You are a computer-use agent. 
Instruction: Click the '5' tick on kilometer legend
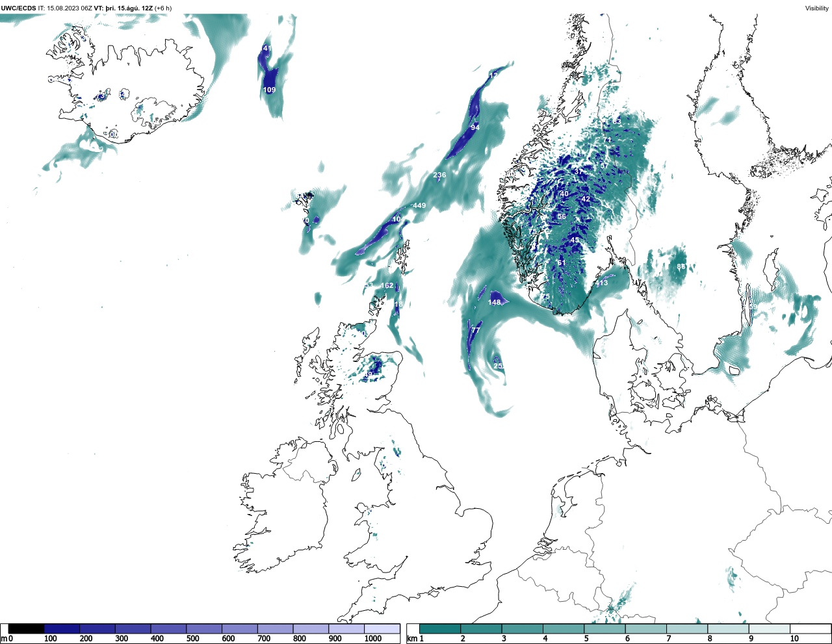(586, 639)
